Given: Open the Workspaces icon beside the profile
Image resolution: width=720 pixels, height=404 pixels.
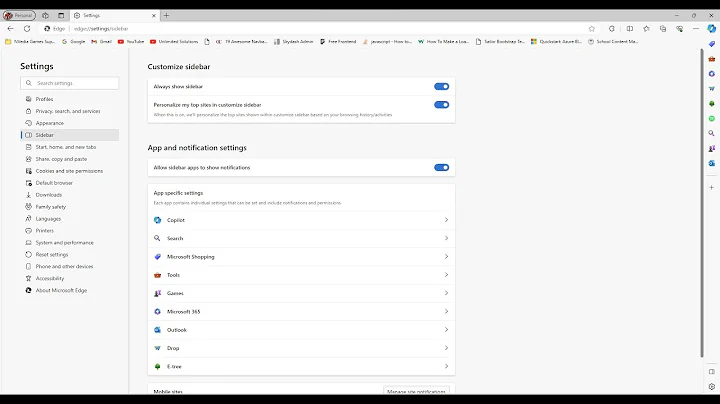Looking at the screenshot, I should (45, 15).
